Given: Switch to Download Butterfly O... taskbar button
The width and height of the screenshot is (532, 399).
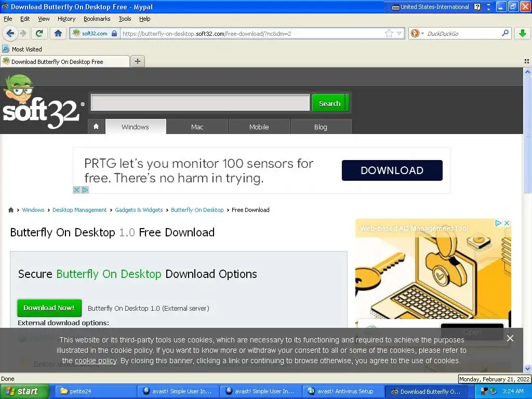Looking at the screenshot, I should point(427,391).
